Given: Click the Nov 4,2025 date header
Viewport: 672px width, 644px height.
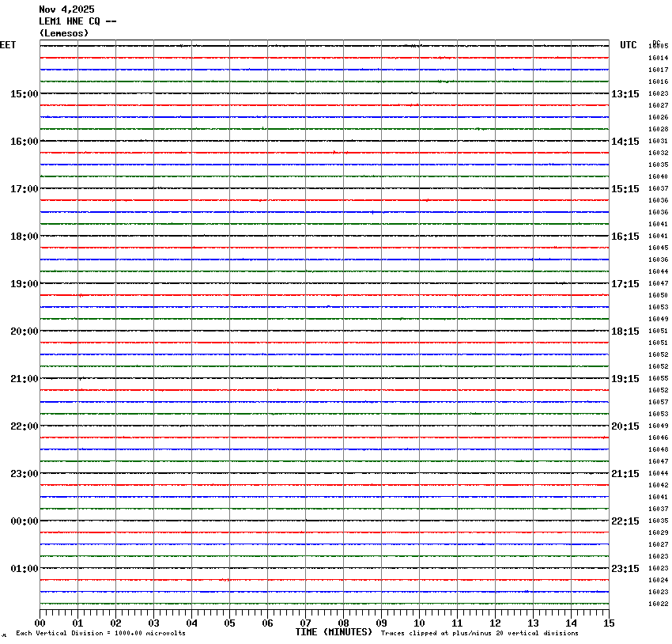Looking at the screenshot, I should (x=66, y=9).
